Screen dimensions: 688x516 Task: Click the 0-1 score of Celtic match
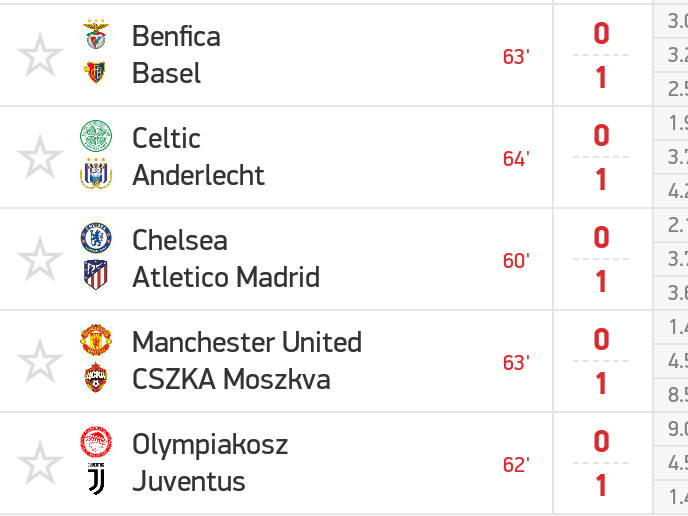coord(601,157)
